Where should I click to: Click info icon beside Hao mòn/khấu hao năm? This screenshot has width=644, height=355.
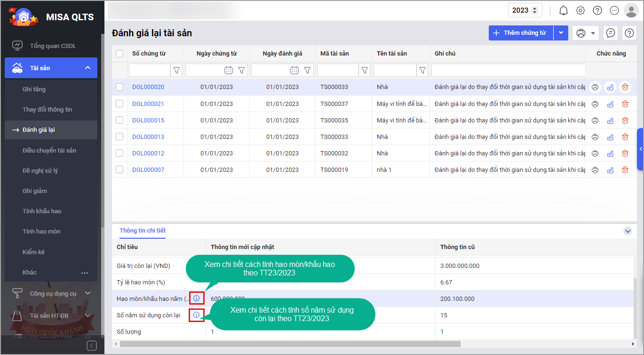[197, 299]
